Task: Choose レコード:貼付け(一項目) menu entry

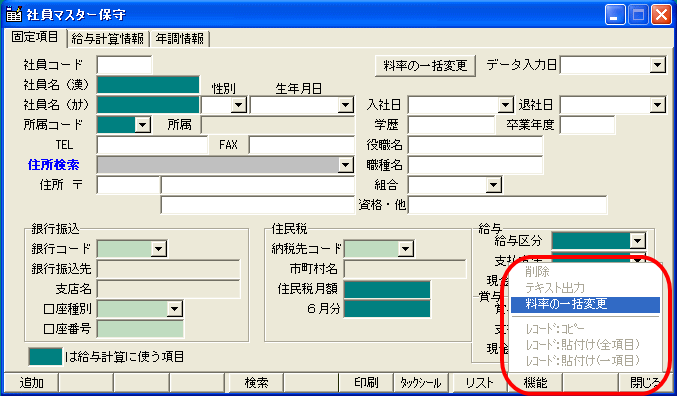Action: (585, 360)
